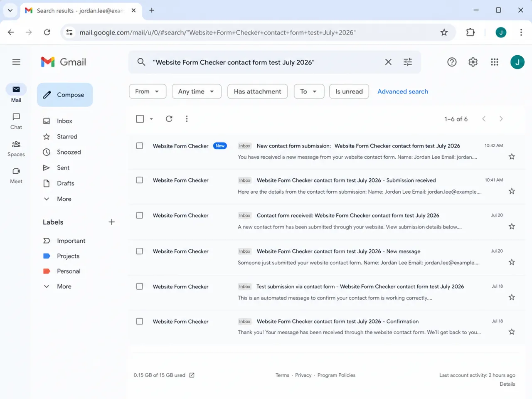Open the Terms link

coord(282,375)
